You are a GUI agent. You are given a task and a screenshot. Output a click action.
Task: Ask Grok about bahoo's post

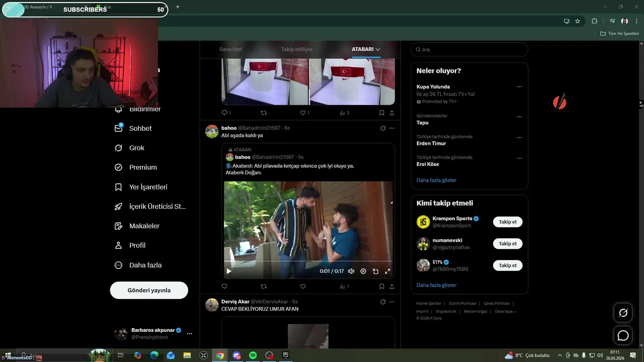point(383,128)
